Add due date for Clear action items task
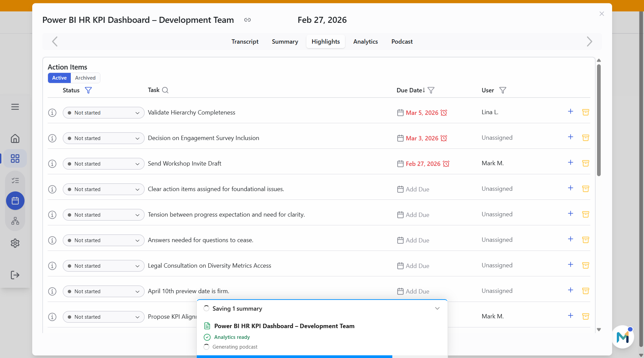 [x=413, y=189]
